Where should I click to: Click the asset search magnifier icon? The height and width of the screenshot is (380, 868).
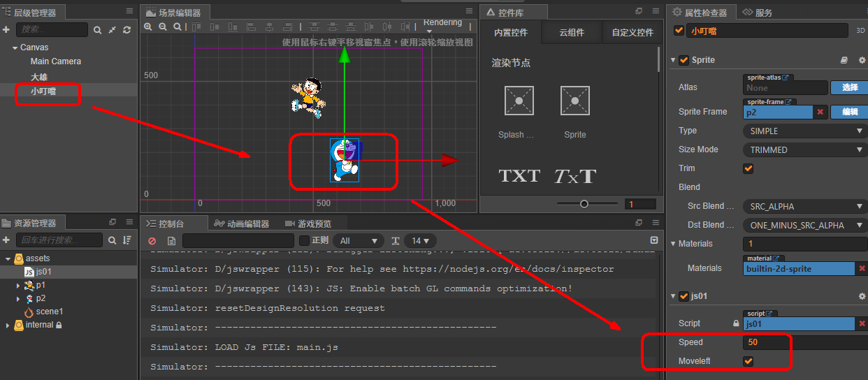coord(112,240)
